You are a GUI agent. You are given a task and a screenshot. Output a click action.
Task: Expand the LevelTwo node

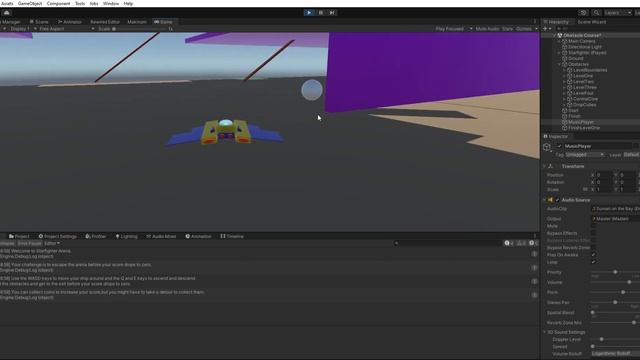[564, 82]
